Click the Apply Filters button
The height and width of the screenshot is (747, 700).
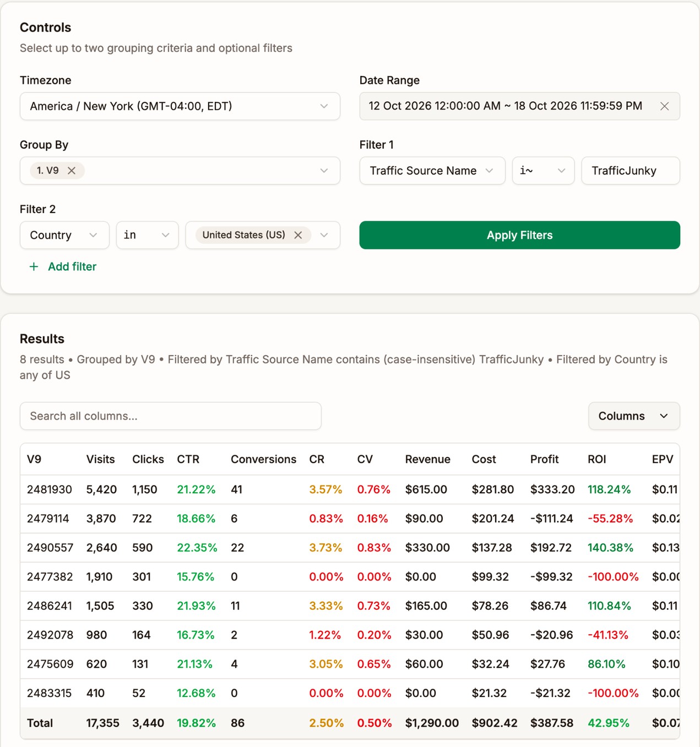coord(519,235)
